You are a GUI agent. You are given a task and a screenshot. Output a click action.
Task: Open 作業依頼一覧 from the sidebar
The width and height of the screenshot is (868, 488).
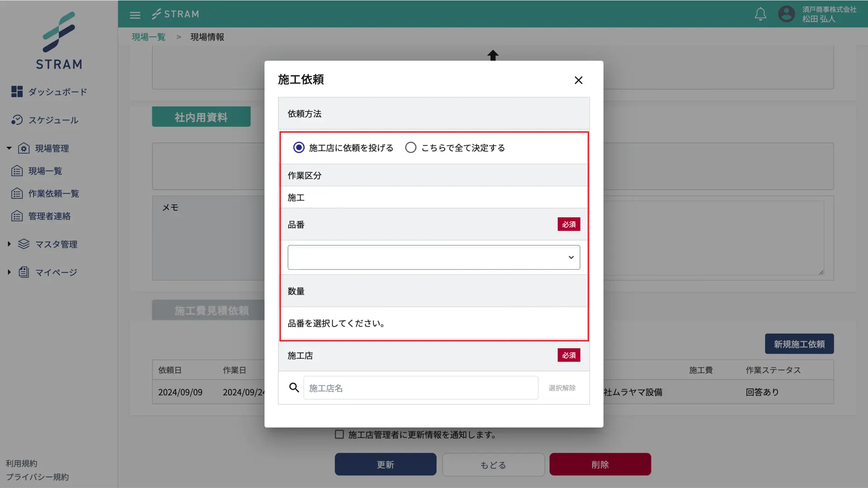click(x=16, y=193)
